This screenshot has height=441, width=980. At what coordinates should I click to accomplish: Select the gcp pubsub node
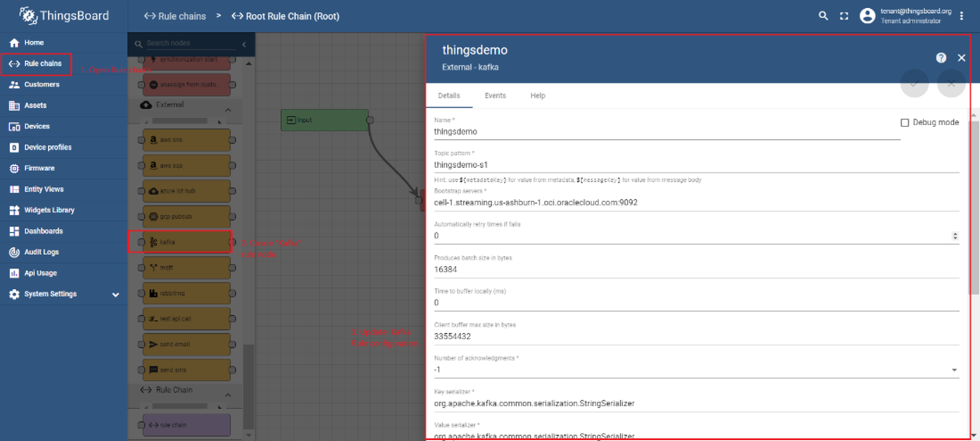186,216
